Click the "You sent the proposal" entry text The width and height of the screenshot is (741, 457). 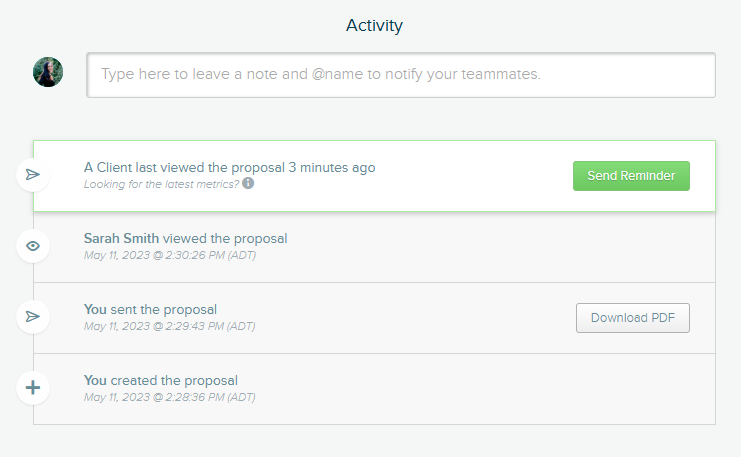(x=150, y=309)
